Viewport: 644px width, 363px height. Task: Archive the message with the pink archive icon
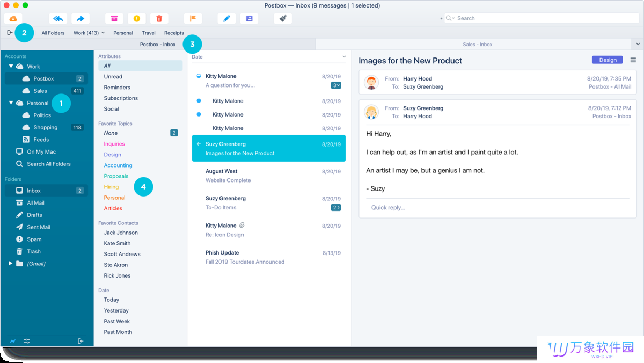click(x=114, y=18)
